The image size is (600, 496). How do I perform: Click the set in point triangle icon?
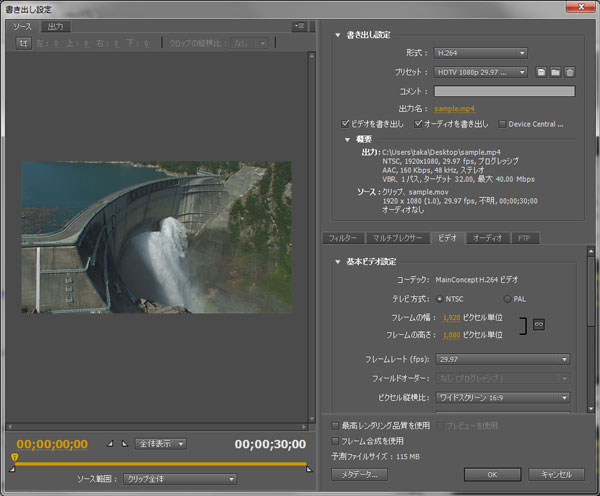(110, 443)
